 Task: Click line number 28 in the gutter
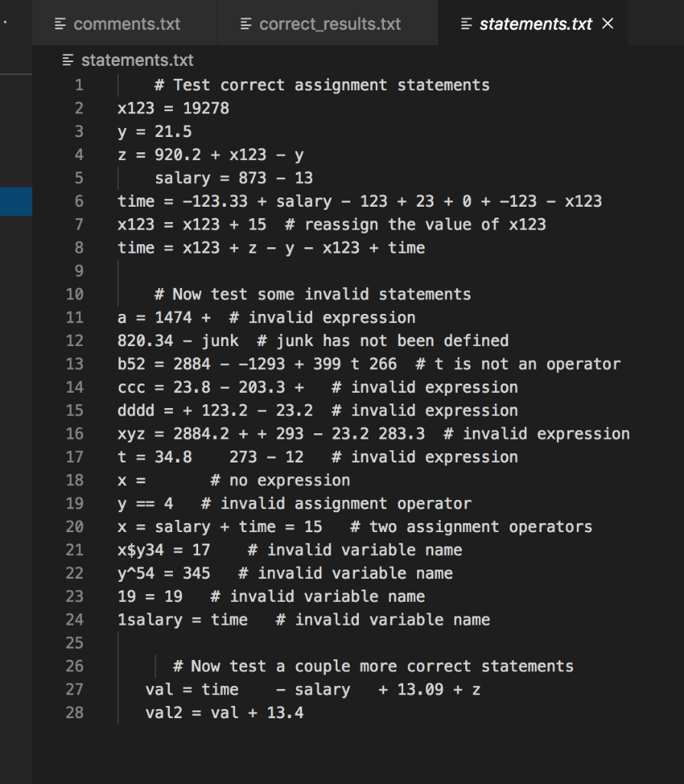coord(74,713)
